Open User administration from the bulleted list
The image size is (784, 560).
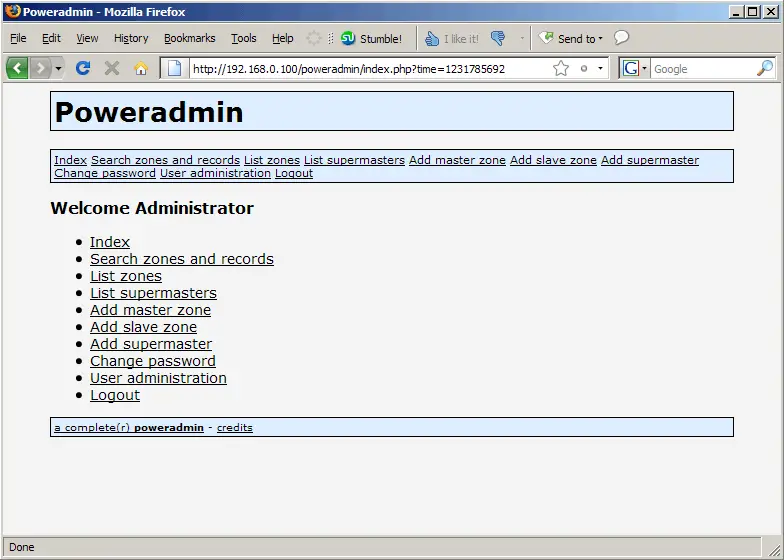point(158,378)
